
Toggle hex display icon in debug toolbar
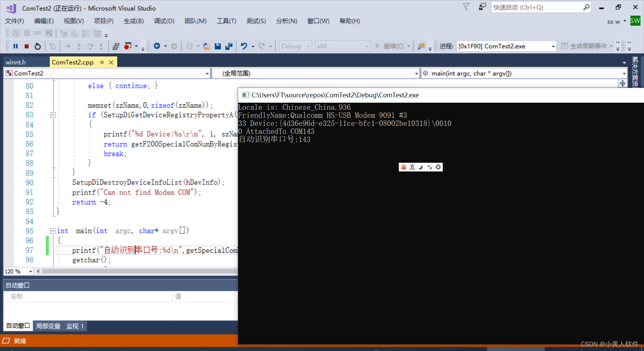(x=116, y=46)
